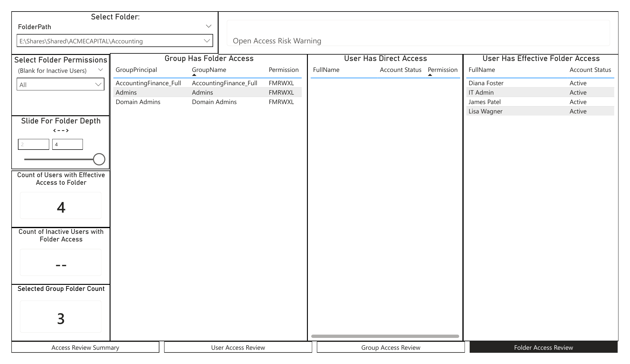The width and height of the screenshot is (630, 364).
Task: Click the minimum folder depth input box
Action: (33, 144)
